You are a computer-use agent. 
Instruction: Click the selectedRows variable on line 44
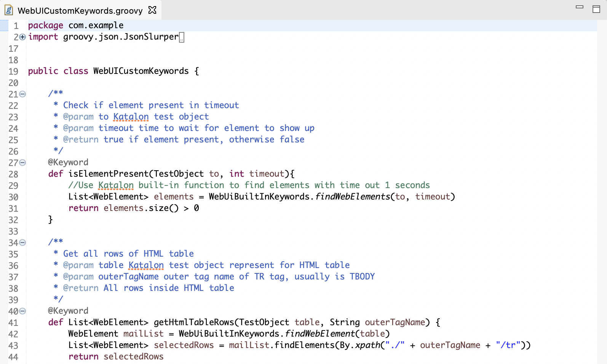point(134,357)
